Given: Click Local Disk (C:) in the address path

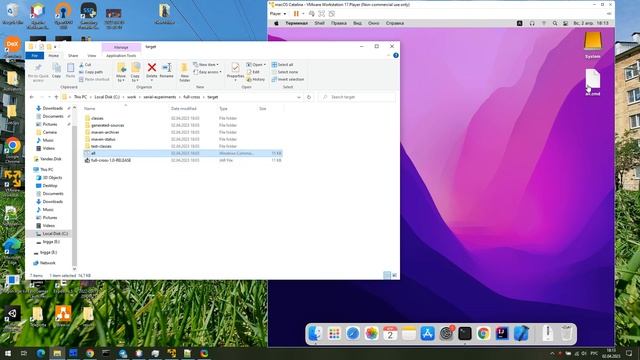Looking at the screenshot, I should [107, 97].
